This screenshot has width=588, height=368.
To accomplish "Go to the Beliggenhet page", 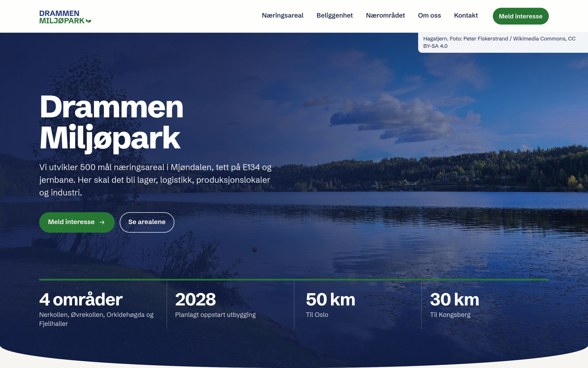I will pyautogui.click(x=335, y=15).
